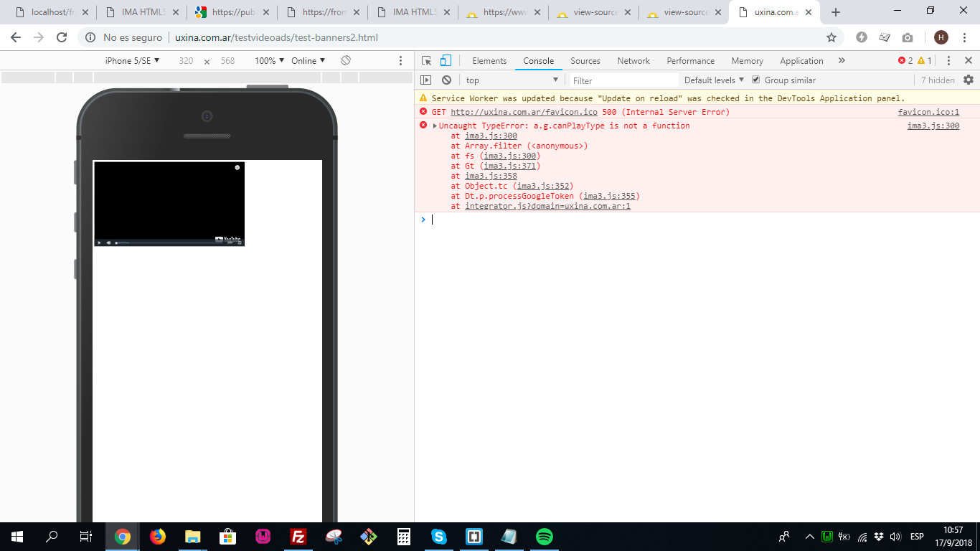
Task: Open the DevTools three-dot customize menu
Action: (x=948, y=61)
